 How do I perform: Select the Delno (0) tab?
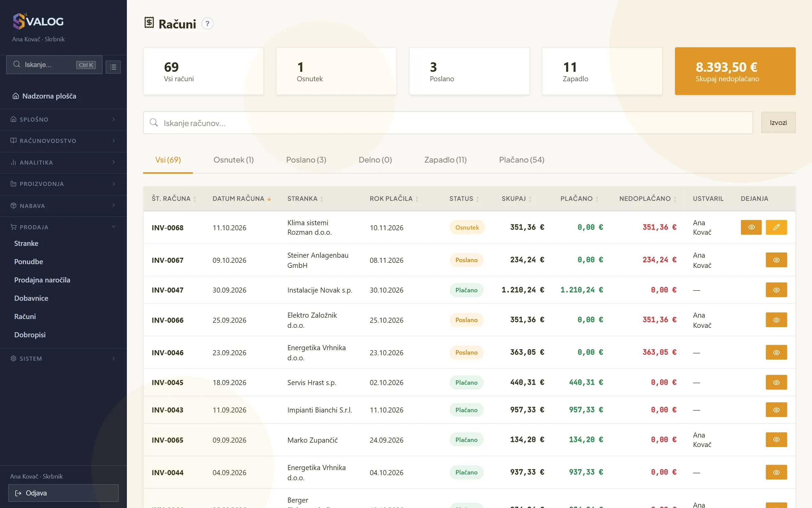pos(375,160)
